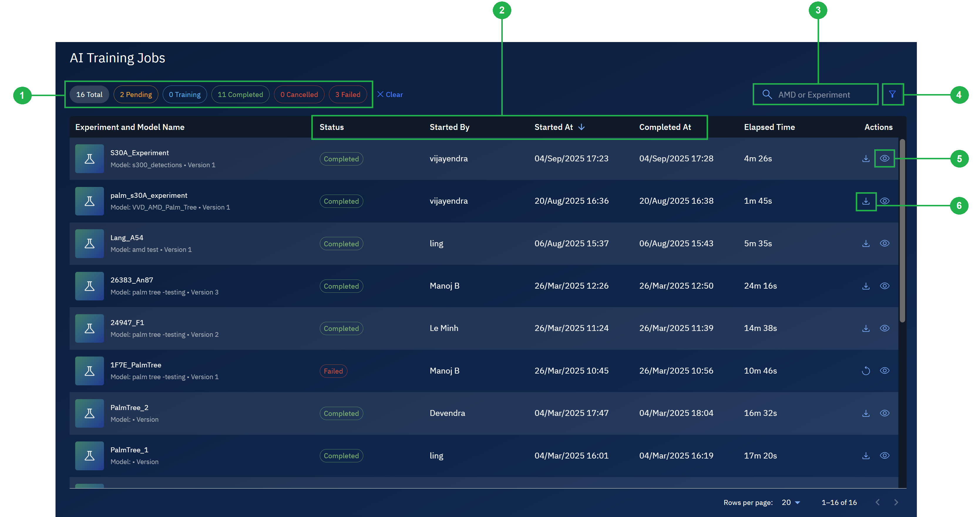View details of 1F7E_PalmTree
The width and height of the screenshot is (980, 517).
coord(885,370)
